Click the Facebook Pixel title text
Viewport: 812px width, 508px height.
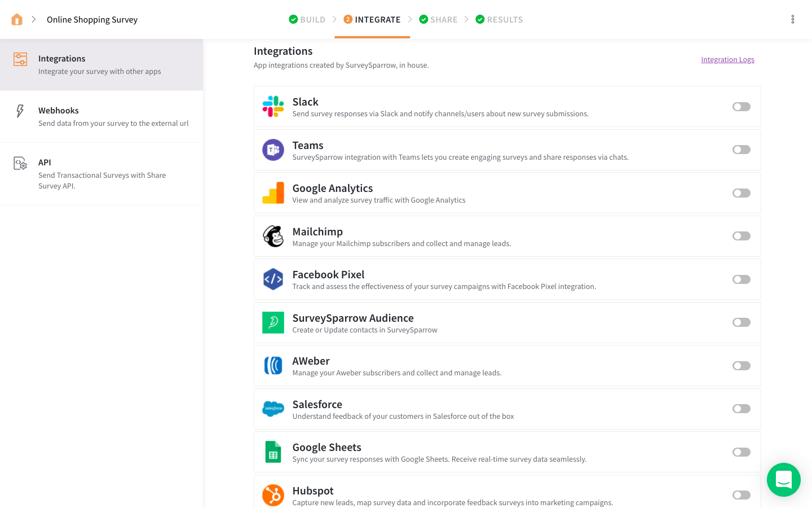pos(328,274)
